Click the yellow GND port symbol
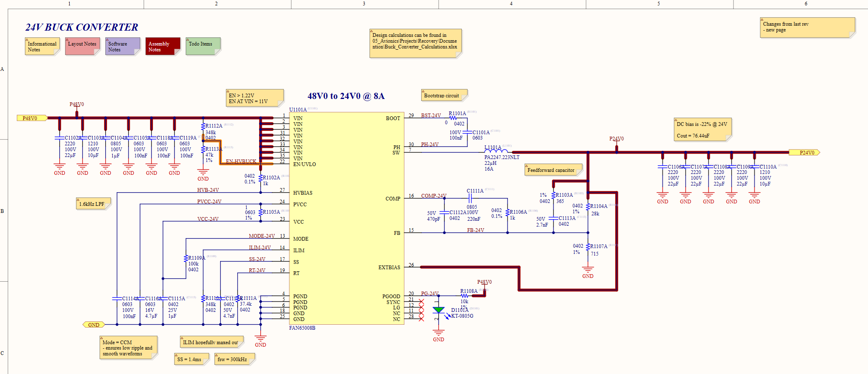868x374 pixels. (94, 325)
